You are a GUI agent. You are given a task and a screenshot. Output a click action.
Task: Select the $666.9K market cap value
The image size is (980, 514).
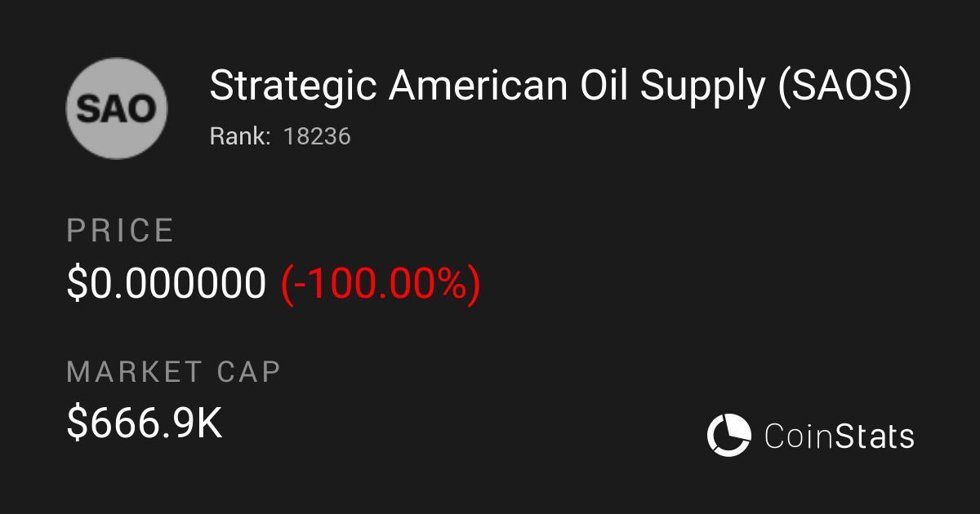coord(145,423)
